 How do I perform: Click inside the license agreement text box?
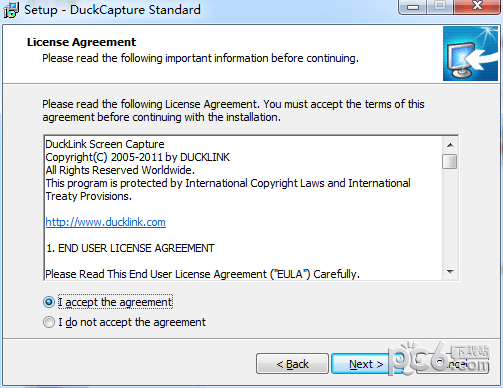pos(243,208)
